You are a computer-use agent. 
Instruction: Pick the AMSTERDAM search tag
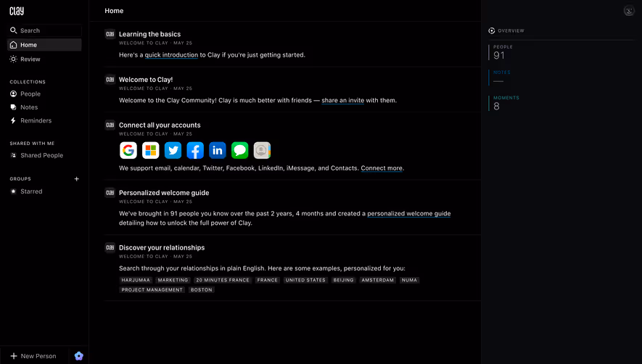pyautogui.click(x=377, y=280)
